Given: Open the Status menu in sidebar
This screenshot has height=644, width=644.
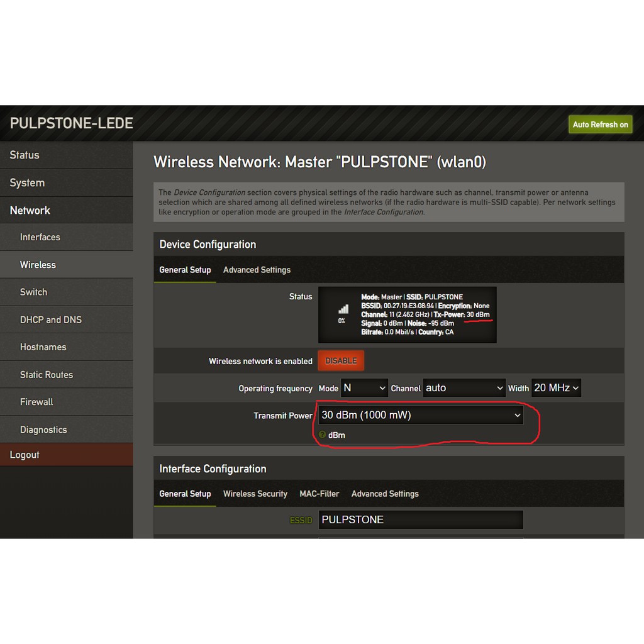Looking at the screenshot, I should pyautogui.click(x=25, y=155).
